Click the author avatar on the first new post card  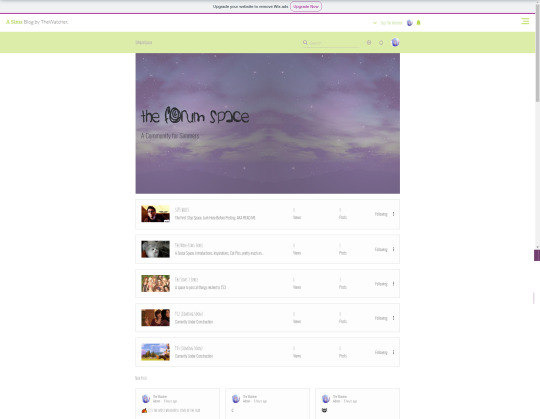coord(146,399)
